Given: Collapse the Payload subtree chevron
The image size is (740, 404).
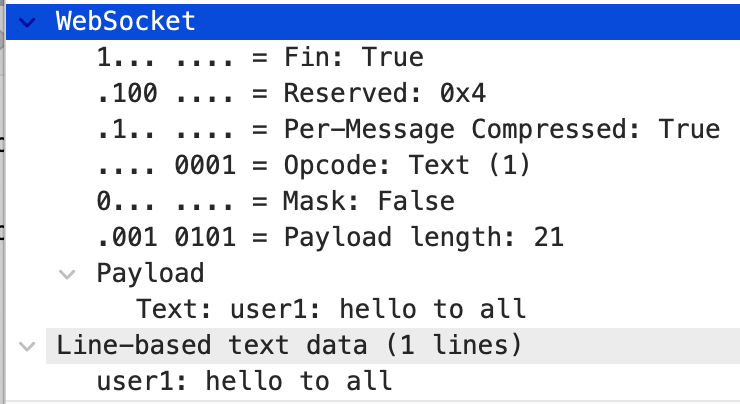Looking at the screenshot, I should 67,272.
